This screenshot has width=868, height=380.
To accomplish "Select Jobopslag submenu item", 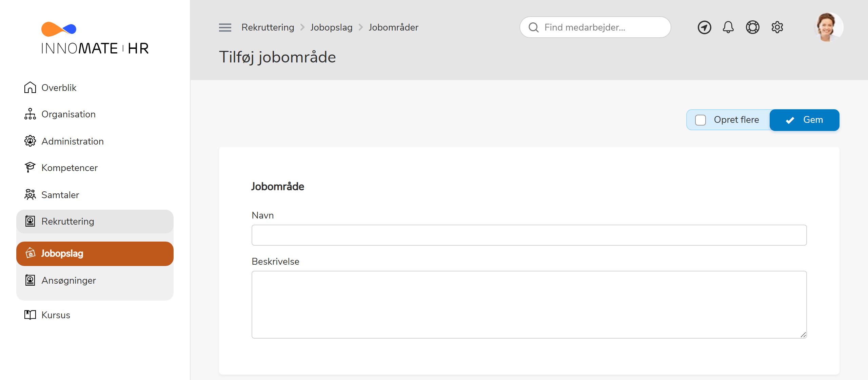I will coord(95,253).
